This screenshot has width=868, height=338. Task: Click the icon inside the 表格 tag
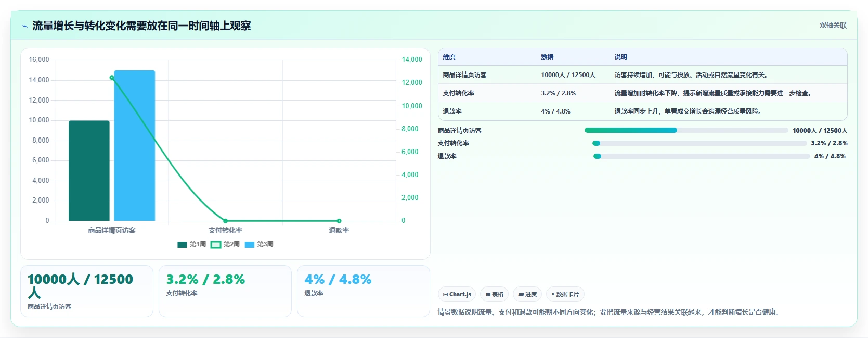click(x=488, y=295)
